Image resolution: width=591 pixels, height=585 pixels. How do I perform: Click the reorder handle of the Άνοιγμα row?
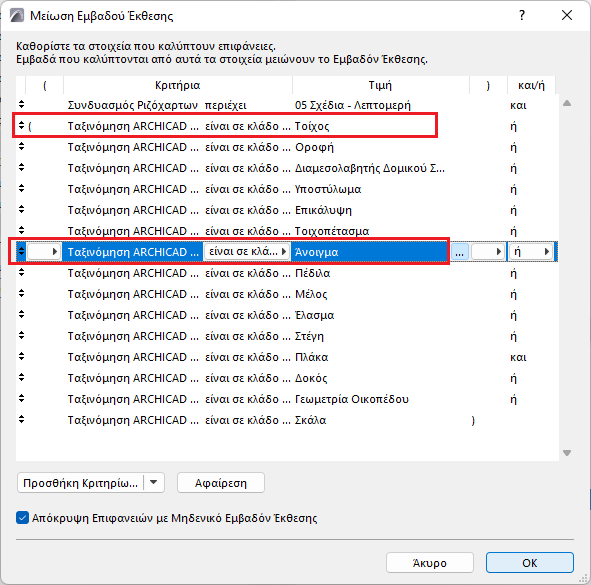pyautogui.click(x=21, y=251)
